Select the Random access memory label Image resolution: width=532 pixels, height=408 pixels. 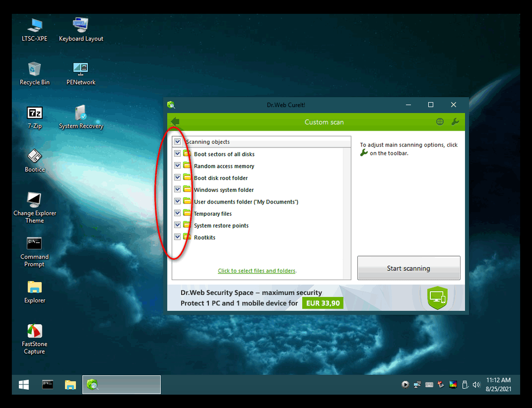[224, 166]
